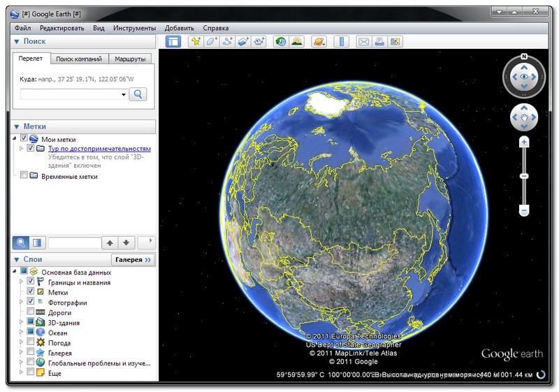
Task: Uncheck Границы и названия layer
Action: click(31, 281)
